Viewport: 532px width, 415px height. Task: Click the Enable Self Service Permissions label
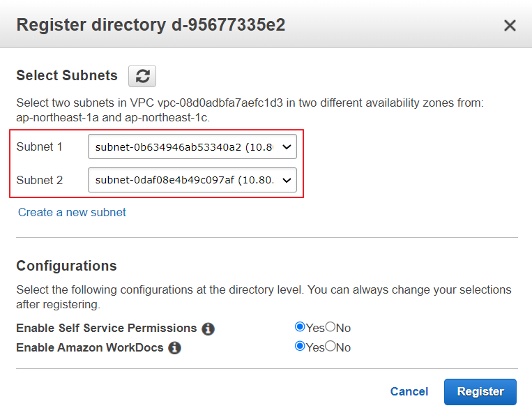tap(107, 328)
